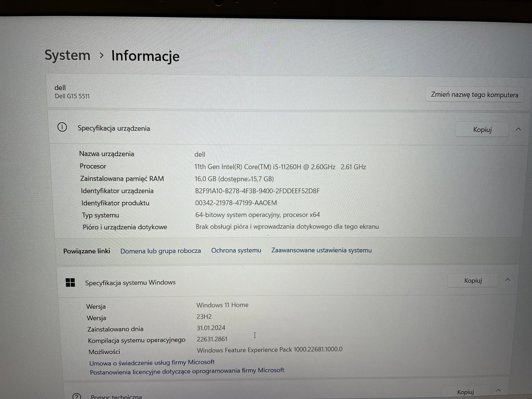Open Postanowienia licencyjne dotyczące oprogramowania firmy Microsoft

pyautogui.click(x=187, y=371)
